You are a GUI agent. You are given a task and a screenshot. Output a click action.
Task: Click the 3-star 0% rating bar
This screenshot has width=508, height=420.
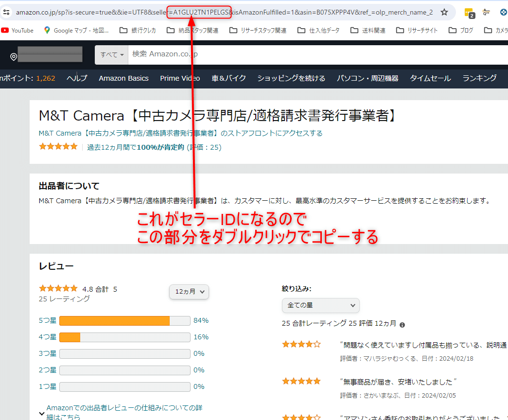click(x=125, y=354)
